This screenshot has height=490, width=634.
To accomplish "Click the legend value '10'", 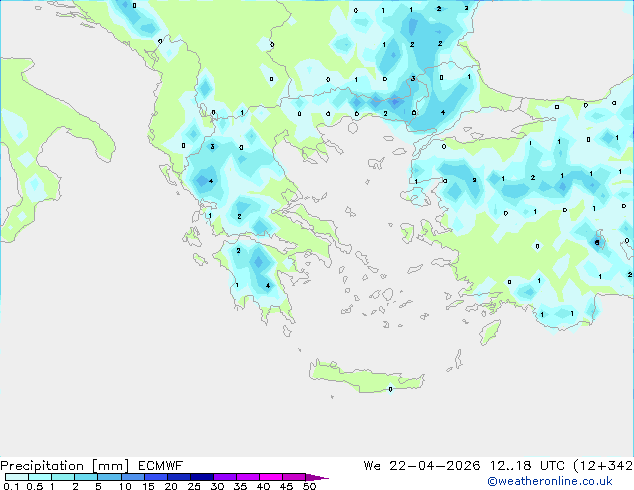I will click(x=125, y=486).
